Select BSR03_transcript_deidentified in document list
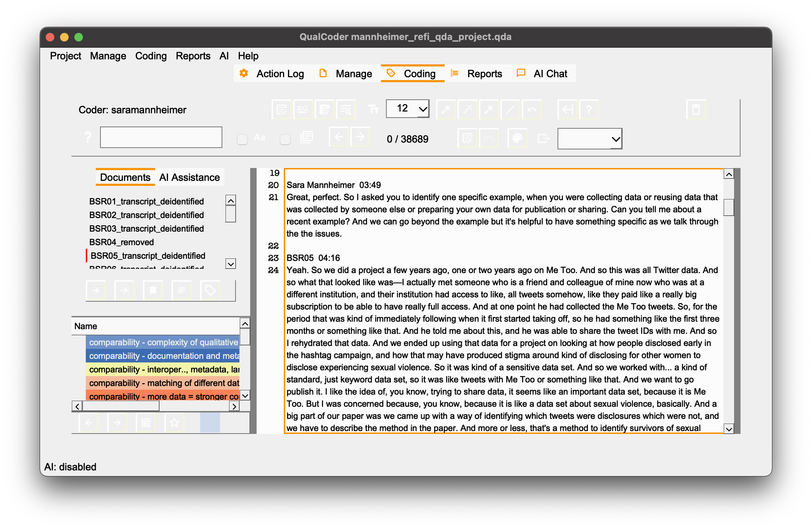Image resolution: width=812 pixels, height=529 pixels. coord(147,228)
